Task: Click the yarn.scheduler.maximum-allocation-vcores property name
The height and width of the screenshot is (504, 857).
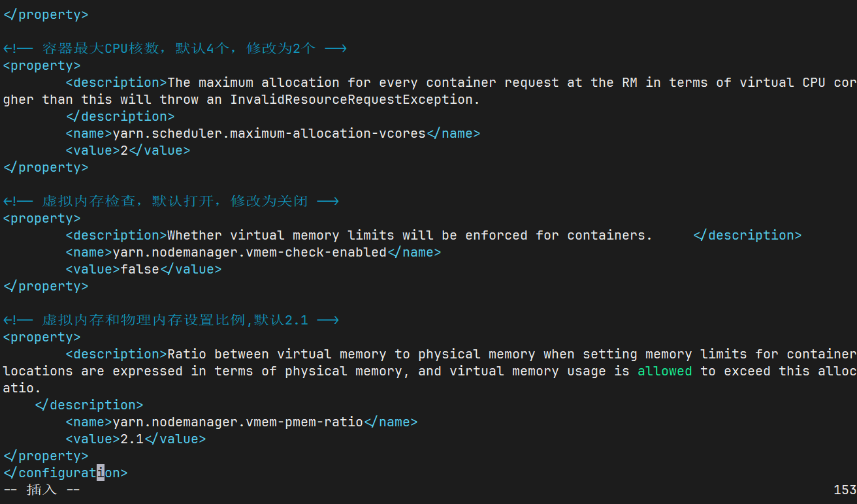Action: pos(269,133)
